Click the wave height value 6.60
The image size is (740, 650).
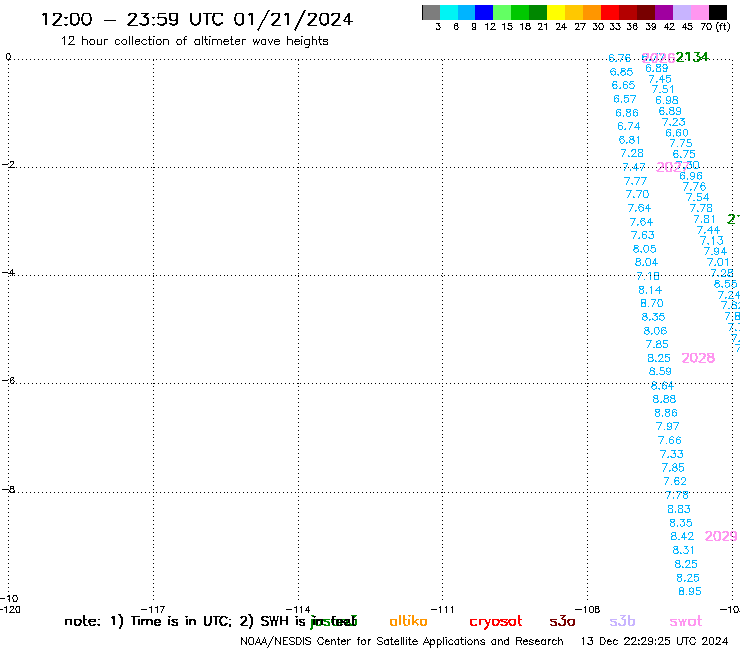click(677, 133)
